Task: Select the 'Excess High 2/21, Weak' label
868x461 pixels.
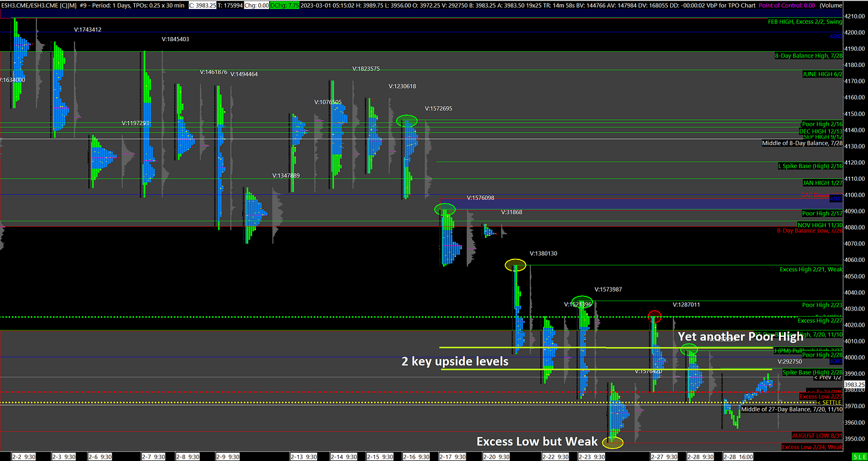Action: pos(811,270)
